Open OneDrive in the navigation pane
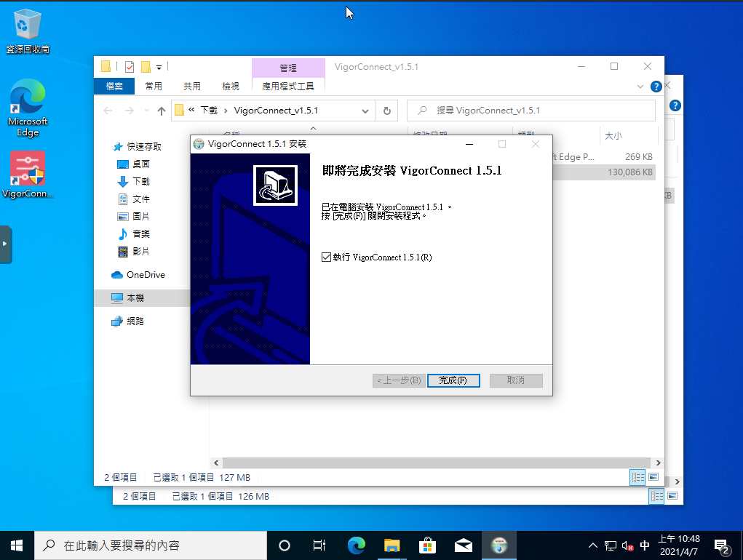 tap(145, 275)
